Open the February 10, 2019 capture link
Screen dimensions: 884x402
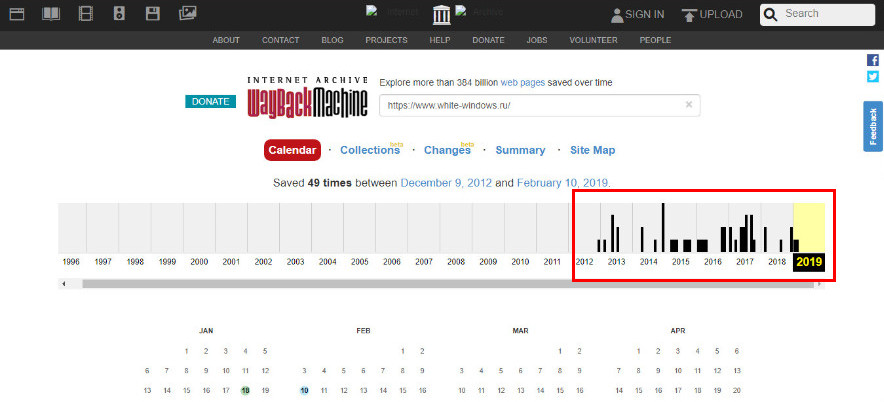click(x=562, y=183)
